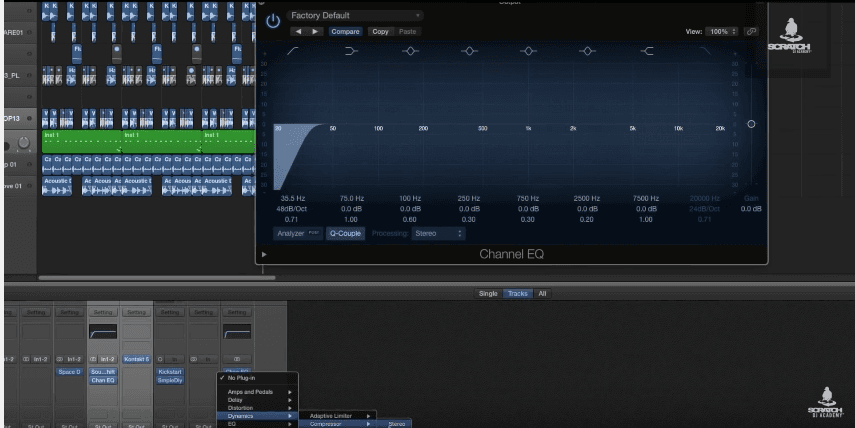Toggle the Compare button
This screenshot has width=855, height=428.
(345, 32)
